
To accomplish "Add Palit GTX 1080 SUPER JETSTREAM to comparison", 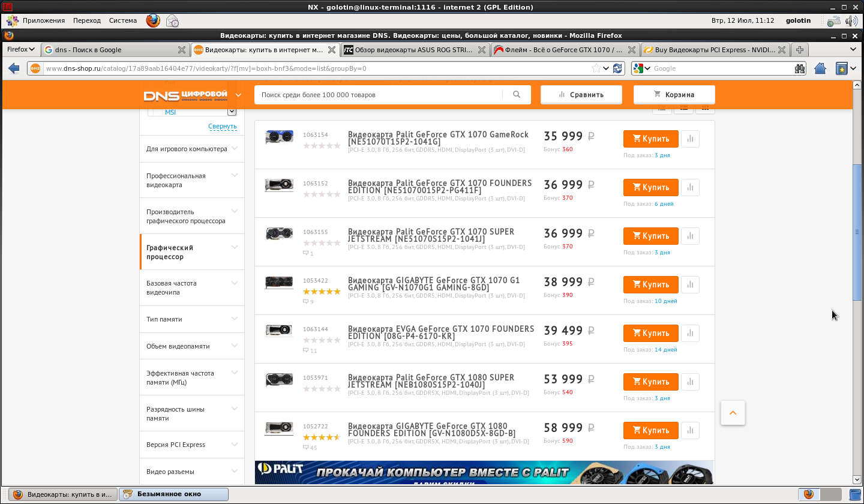I will (690, 382).
